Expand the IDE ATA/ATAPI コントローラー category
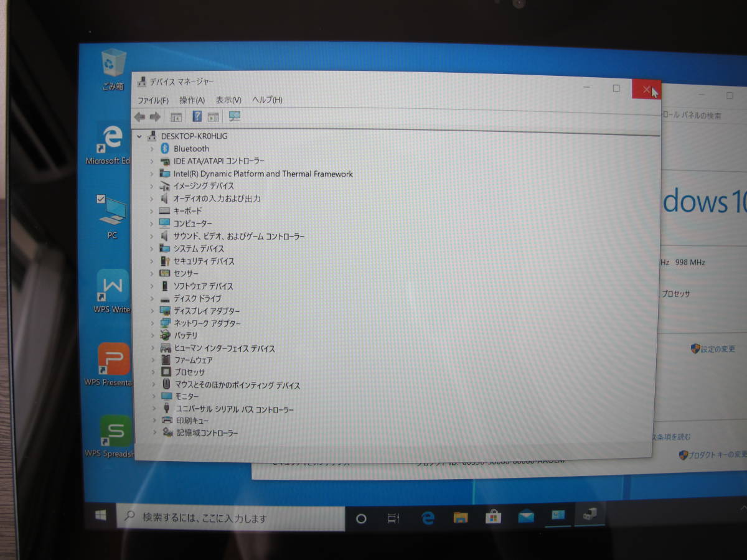The width and height of the screenshot is (747, 560). (151, 161)
